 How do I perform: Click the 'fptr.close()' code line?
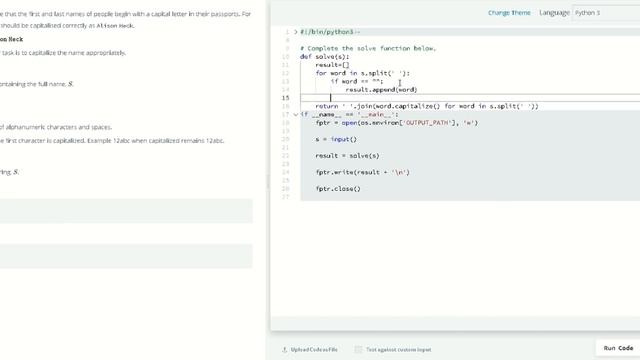[338, 189]
